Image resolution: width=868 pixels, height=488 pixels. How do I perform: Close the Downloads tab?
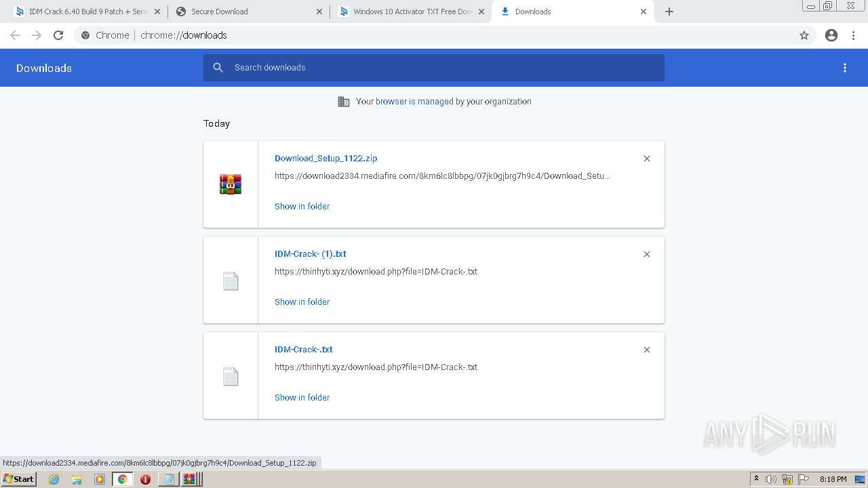644,12
